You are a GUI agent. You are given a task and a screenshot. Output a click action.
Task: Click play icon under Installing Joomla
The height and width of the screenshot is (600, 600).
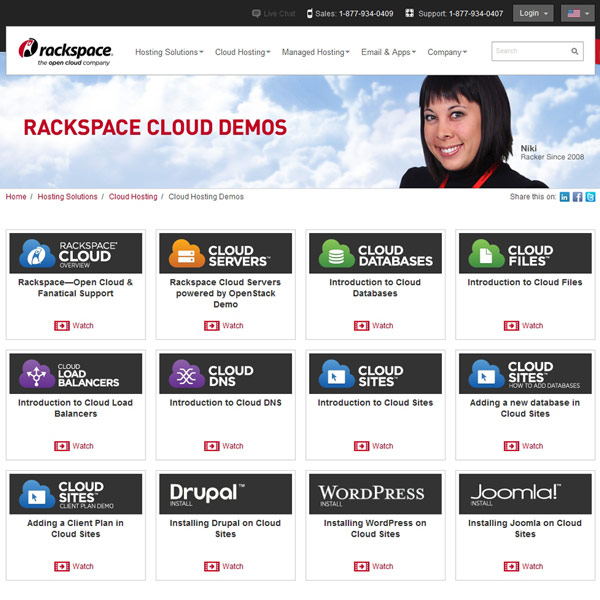[x=511, y=566]
